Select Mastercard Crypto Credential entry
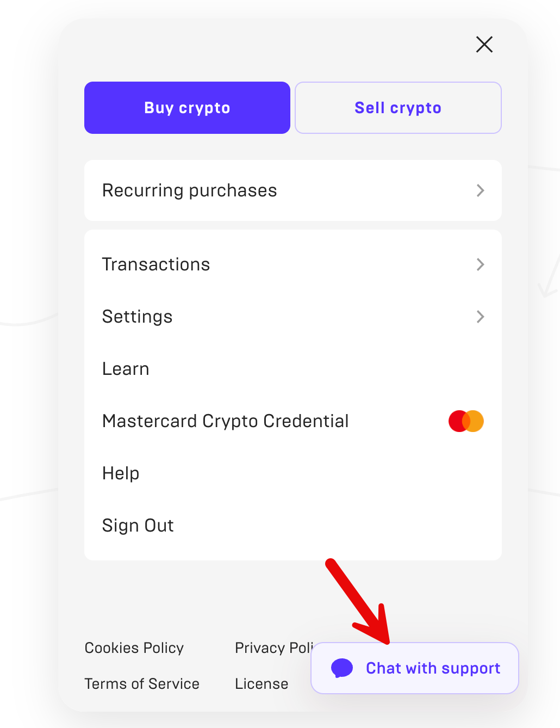This screenshot has width=560, height=728. [x=226, y=421]
